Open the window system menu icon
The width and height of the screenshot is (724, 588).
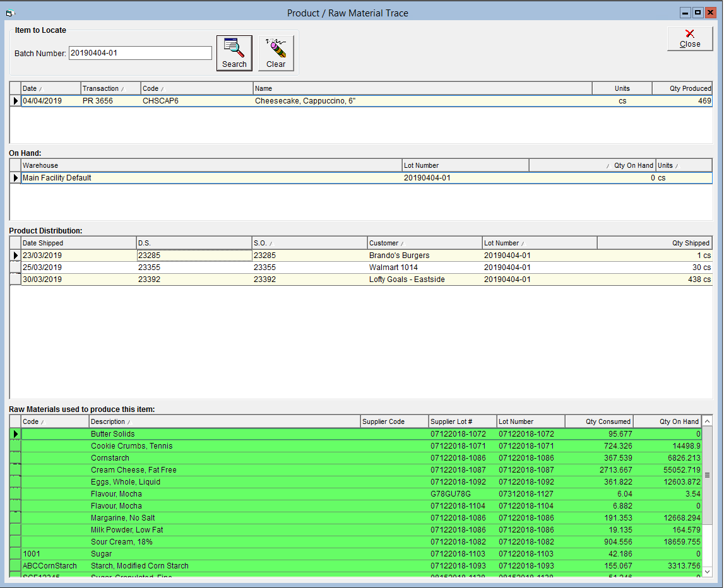coord(9,13)
